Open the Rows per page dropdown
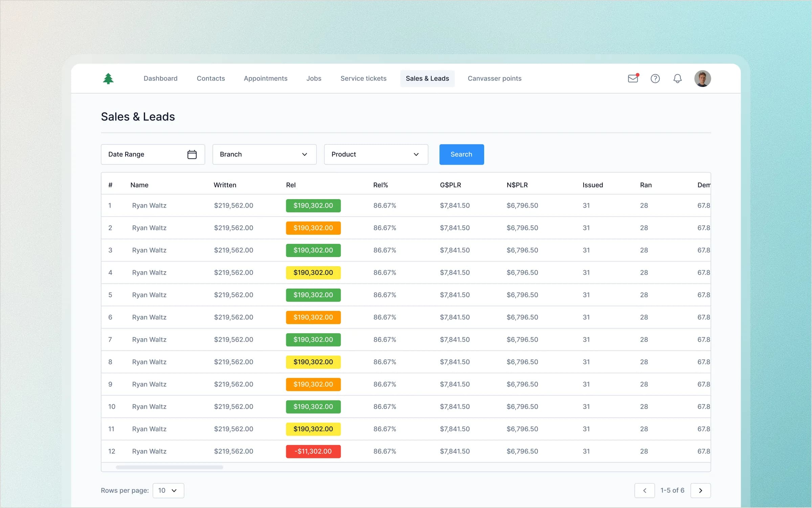The width and height of the screenshot is (812, 508). pyautogui.click(x=168, y=490)
